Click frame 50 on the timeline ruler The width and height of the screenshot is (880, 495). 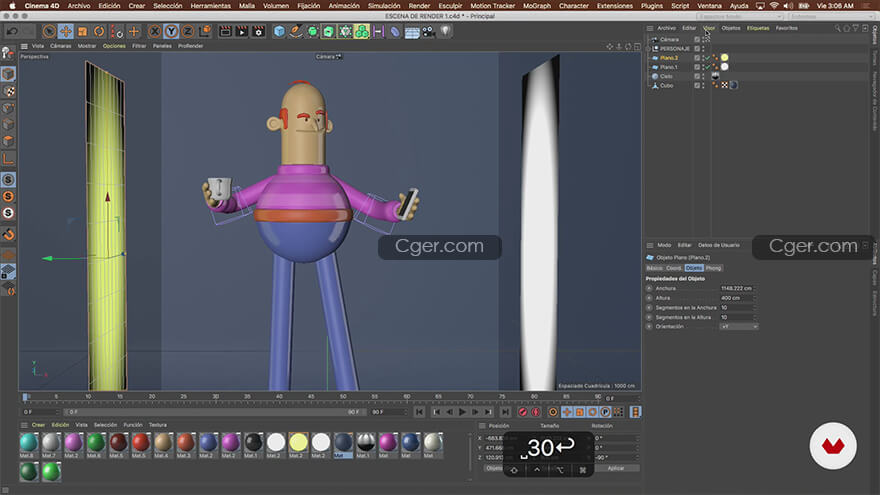pyautogui.click(x=343, y=397)
